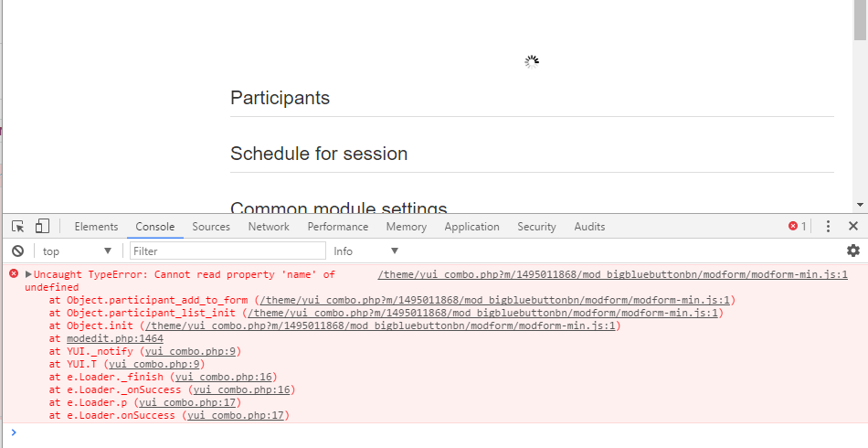Viewport: 868px width, 448px height.
Task: Open console settings gear icon
Action: 853,251
